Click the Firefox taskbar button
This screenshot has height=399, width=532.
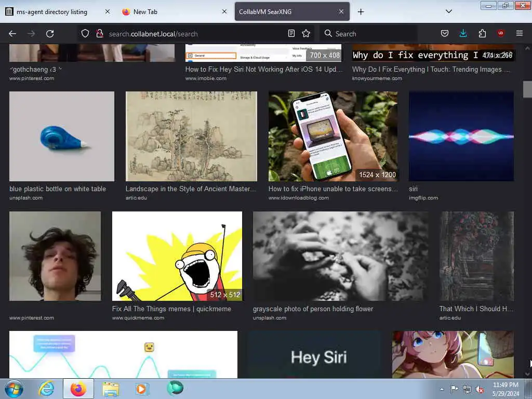tap(78, 389)
